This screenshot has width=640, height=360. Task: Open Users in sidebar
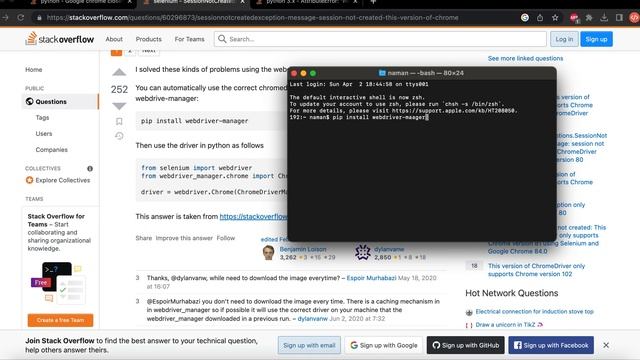[x=44, y=133]
